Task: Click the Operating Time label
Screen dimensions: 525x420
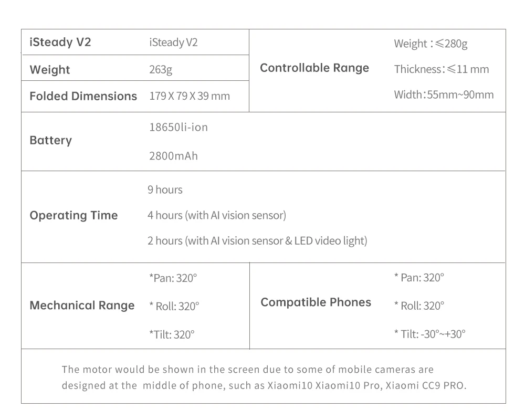Action: pyautogui.click(x=73, y=215)
